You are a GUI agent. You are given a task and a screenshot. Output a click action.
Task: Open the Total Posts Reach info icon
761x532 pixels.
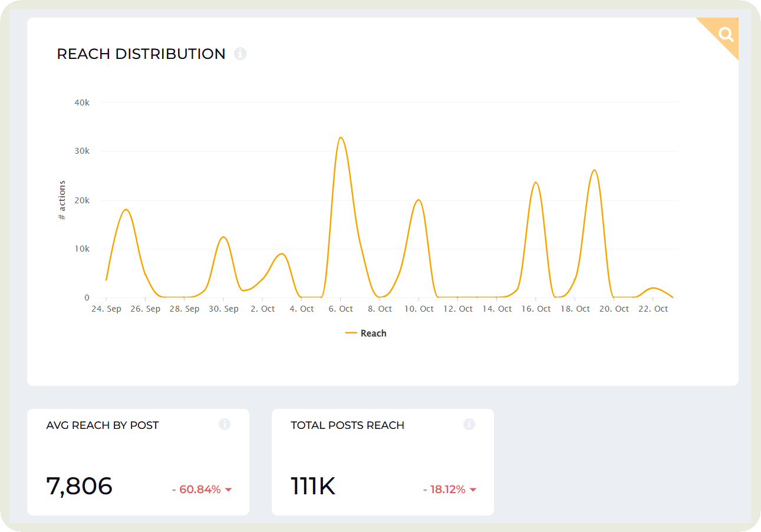[469, 424]
